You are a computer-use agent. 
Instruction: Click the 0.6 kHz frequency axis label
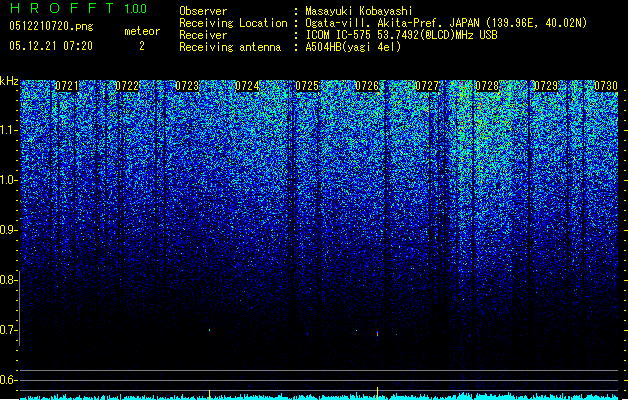[9, 380]
